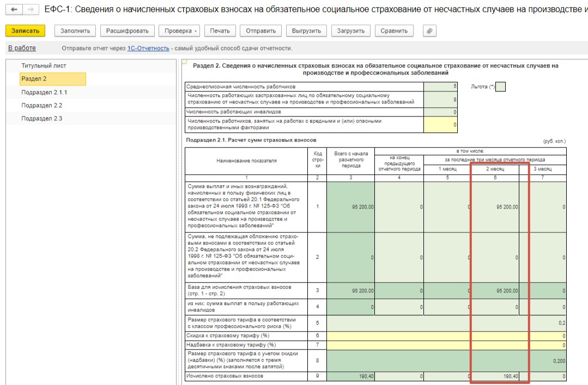Select Титульный лист in the section list
Image resolution: width=588 pixels, height=385 pixels.
pyautogui.click(x=44, y=65)
